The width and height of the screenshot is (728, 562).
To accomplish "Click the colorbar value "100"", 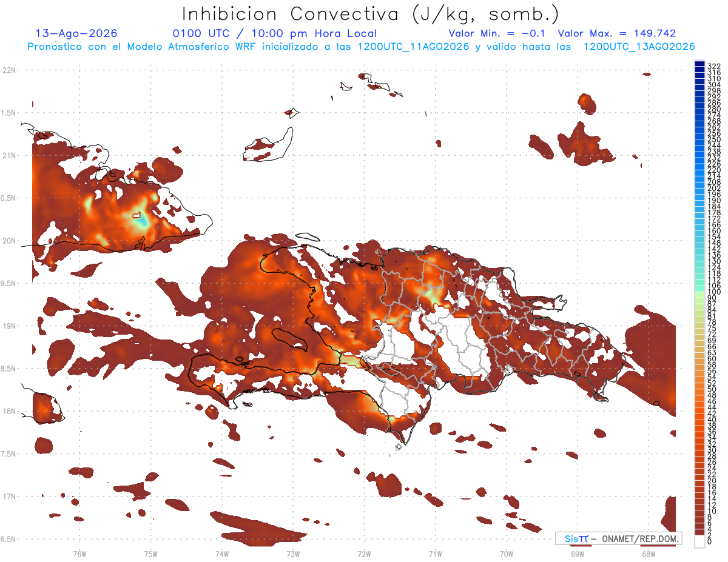I will [713, 292].
